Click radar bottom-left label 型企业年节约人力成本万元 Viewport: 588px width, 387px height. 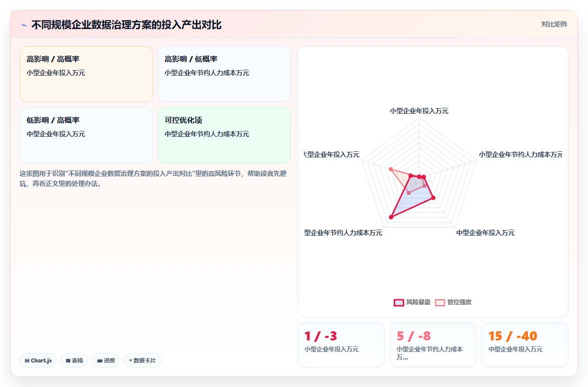pos(343,233)
